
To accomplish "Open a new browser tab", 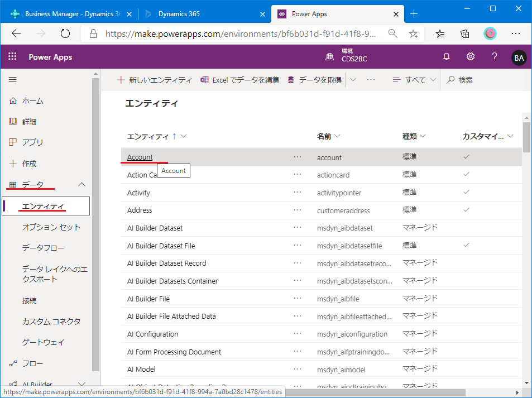I will tap(414, 14).
